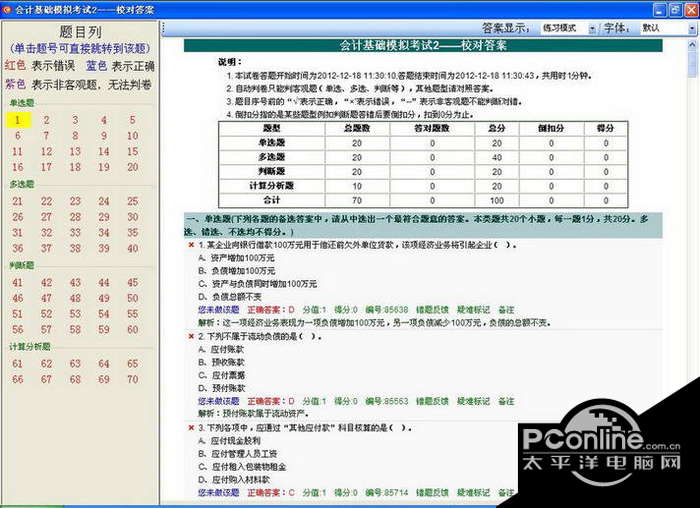This screenshot has height=508, width=700.
Task: Click the 计算分析题 heading in the question list
Action: coord(30,346)
